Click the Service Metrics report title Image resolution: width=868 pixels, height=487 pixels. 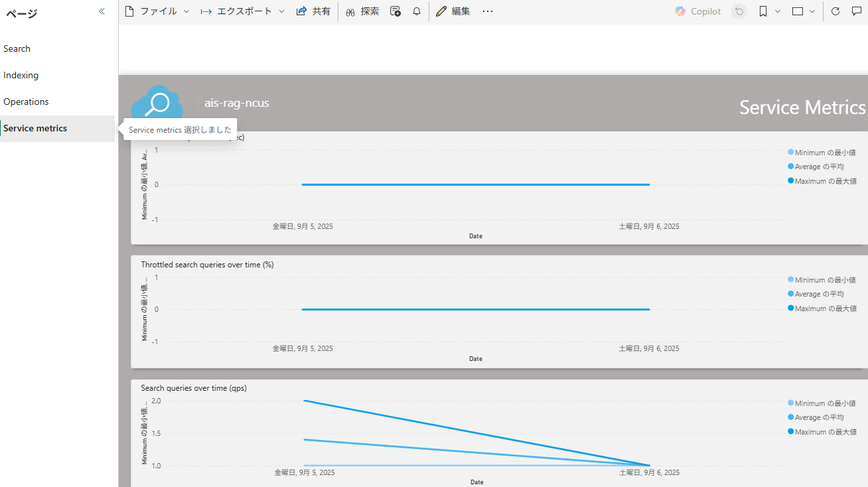(x=802, y=107)
